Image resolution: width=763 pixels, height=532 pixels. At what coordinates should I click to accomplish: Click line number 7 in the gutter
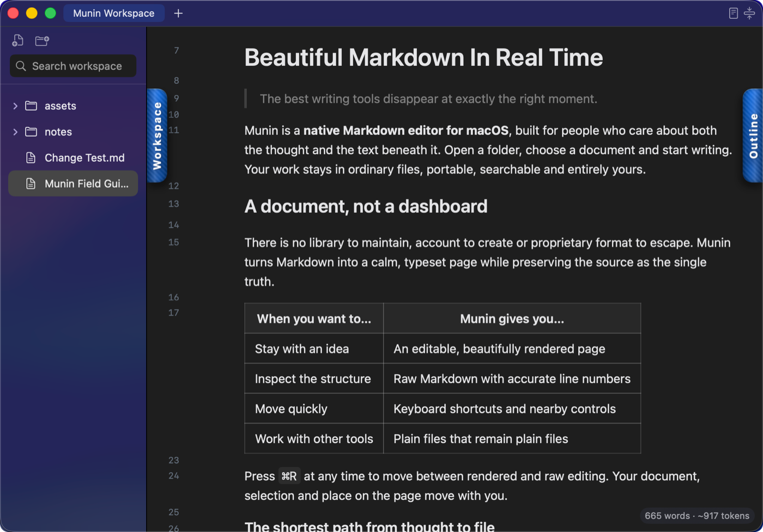coord(177,51)
